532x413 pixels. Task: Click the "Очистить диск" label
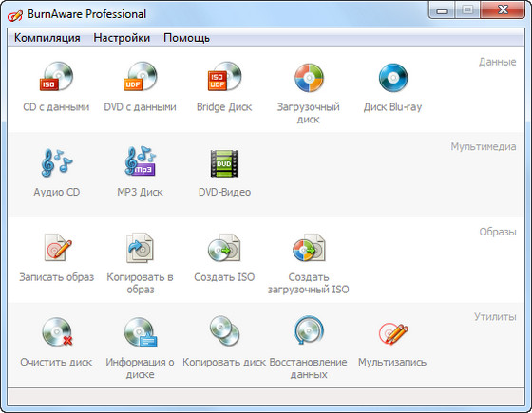click(56, 363)
